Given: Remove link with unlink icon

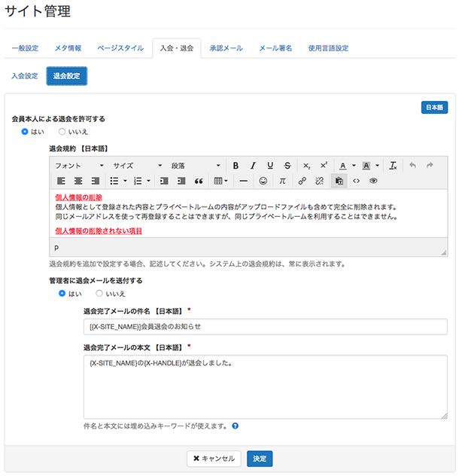Looking at the screenshot, I should pyautogui.click(x=319, y=181).
